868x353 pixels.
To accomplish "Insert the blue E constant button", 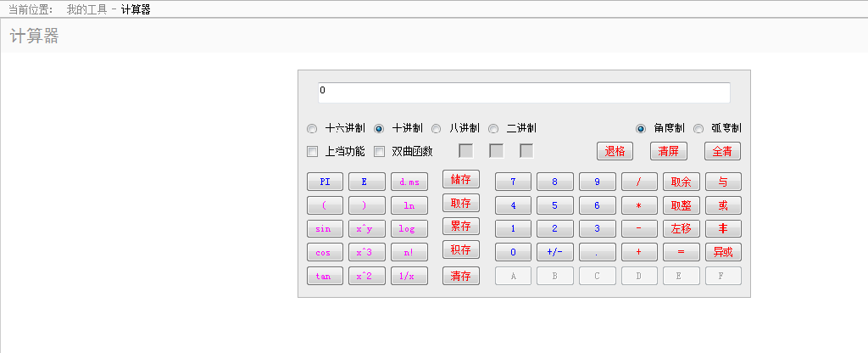I will pos(366,182).
